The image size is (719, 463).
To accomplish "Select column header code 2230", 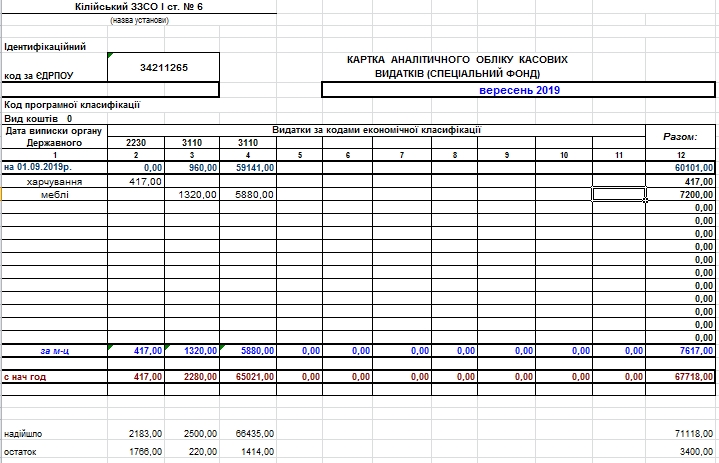I will pos(136,143).
